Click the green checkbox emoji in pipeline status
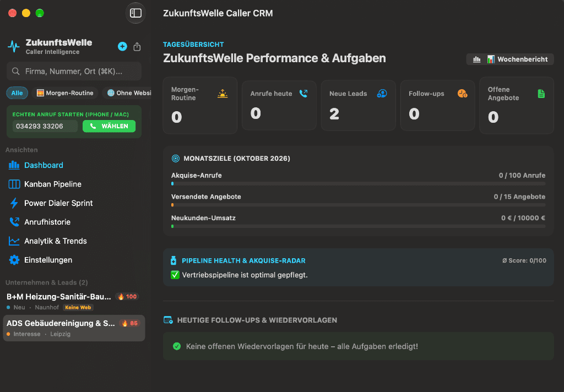This screenshot has width=564, height=392. [x=175, y=275]
